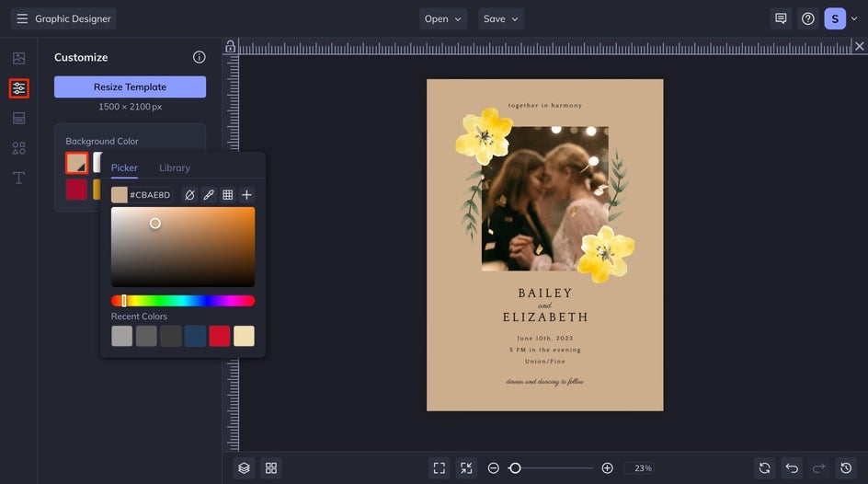Pick the red recent color
The height and width of the screenshot is (484, 868).
click(220, 336)
